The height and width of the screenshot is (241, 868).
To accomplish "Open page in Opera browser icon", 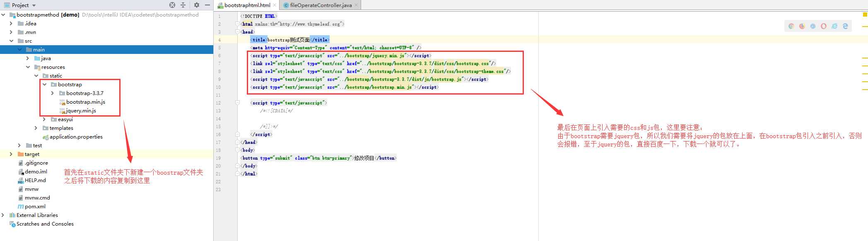I will click(824, 26).
